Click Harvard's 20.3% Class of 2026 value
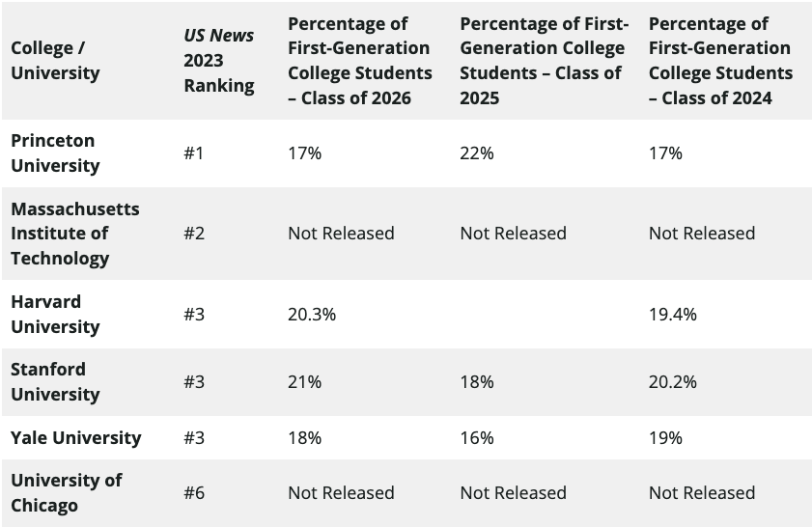 [x=312, y=315]
